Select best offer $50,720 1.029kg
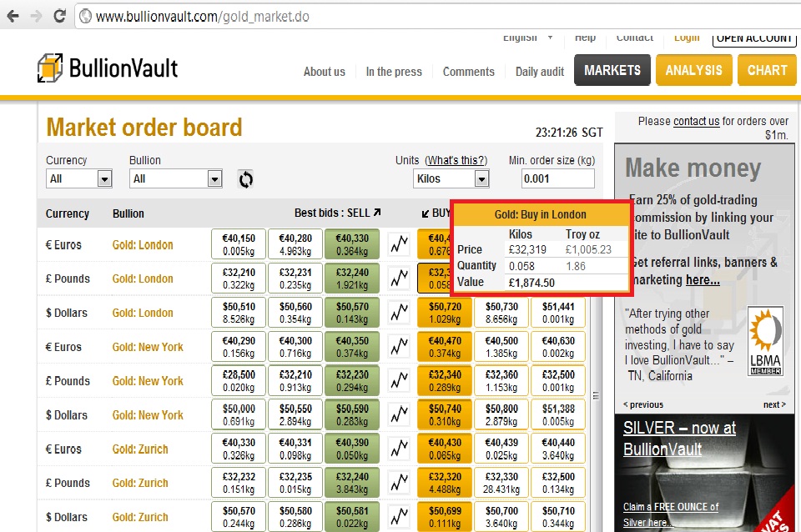Viewport: 801px width, 532px height. click(445, 313)
